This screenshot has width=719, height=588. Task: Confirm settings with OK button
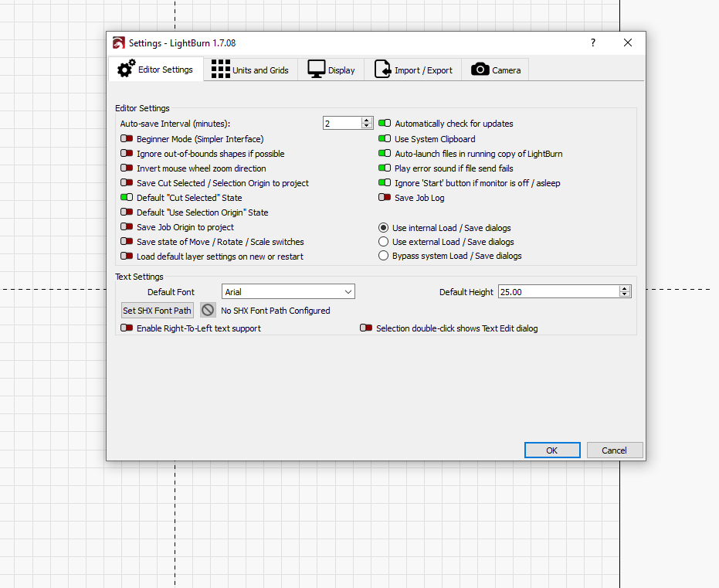(552, 450)
